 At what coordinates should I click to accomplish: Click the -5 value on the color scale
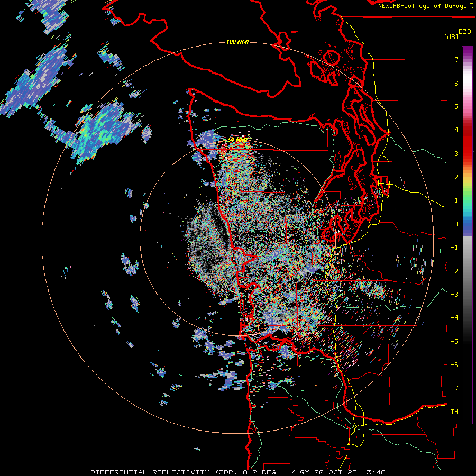(454, 342)
